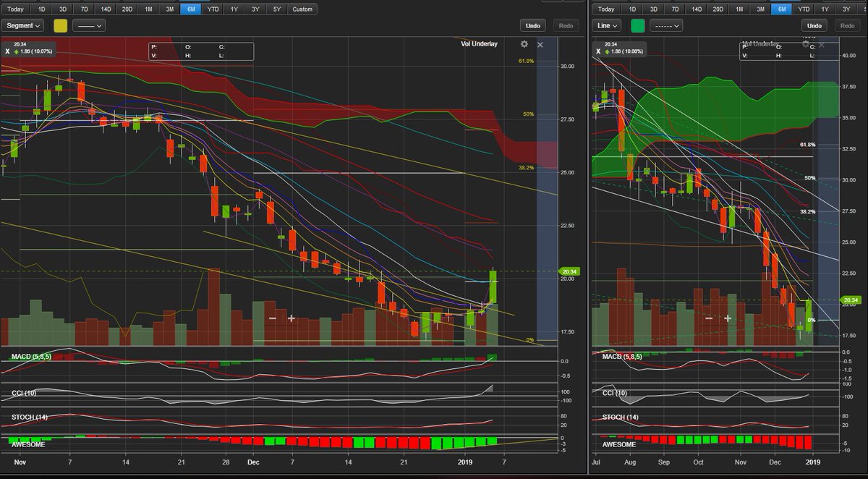
Task: Select the 1D range on right chart
Action: (632, 9)
